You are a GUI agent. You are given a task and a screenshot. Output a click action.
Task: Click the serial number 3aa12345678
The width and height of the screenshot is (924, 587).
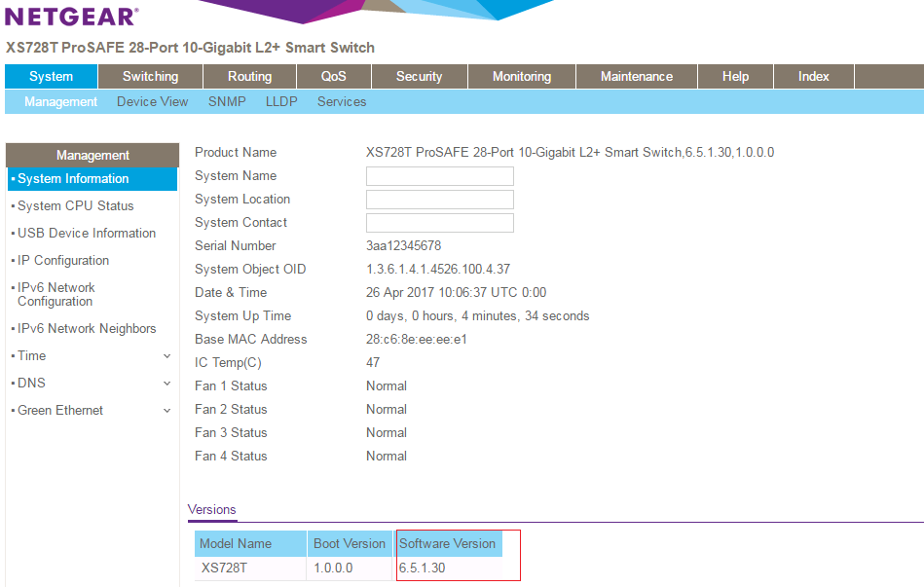(x=404, y=245)
